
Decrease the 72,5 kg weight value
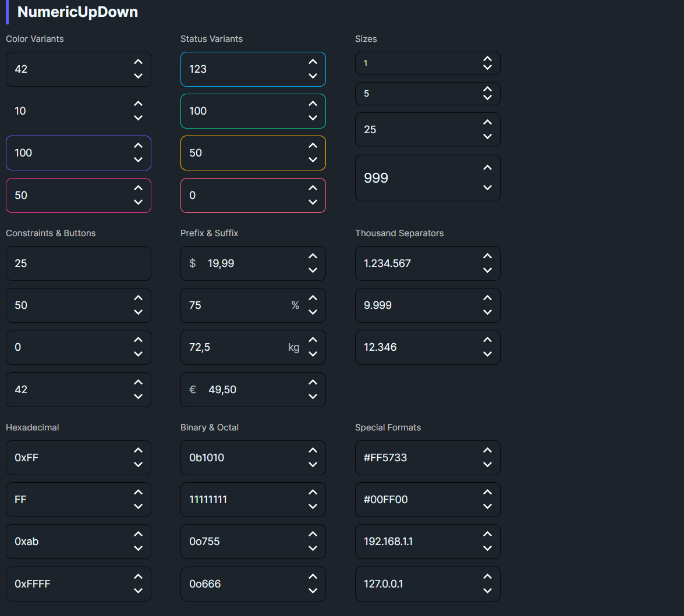[x=313, y=354]
